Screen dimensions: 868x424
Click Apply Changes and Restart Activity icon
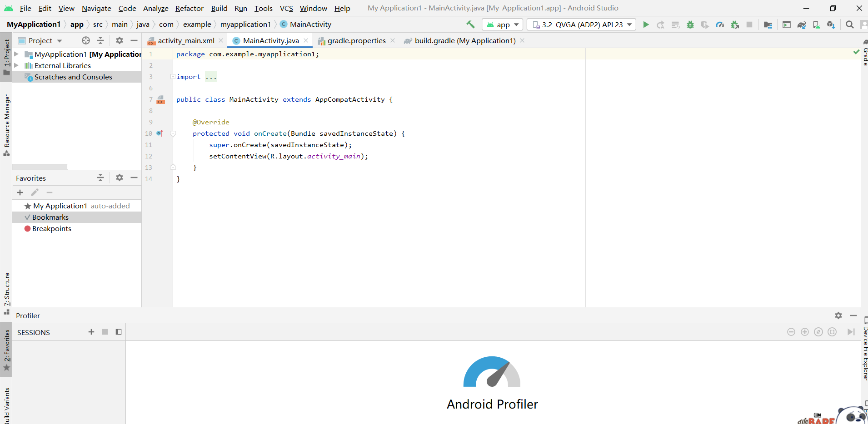[x=660, y=25]
